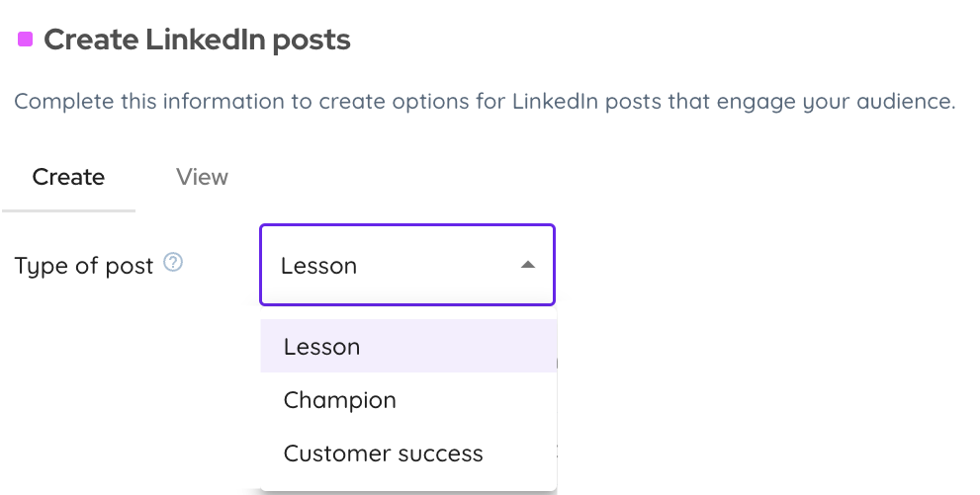Click the pink square icon beside title
This screenshot has width=980, height=495.
(26, 40)
